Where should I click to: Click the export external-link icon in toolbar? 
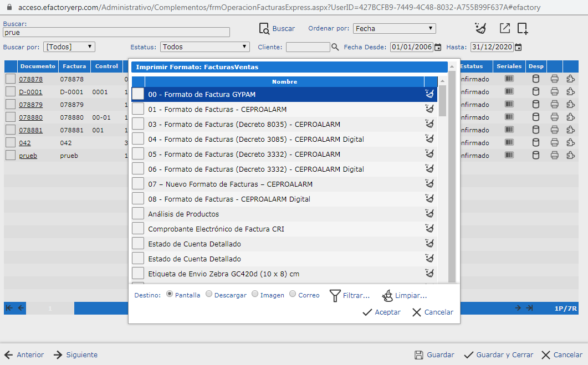(505, 28)
